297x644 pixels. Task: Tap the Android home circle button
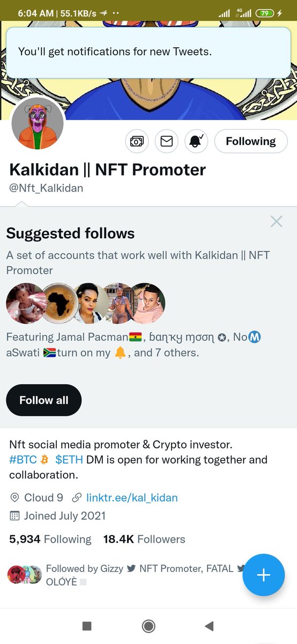[148, 626]
